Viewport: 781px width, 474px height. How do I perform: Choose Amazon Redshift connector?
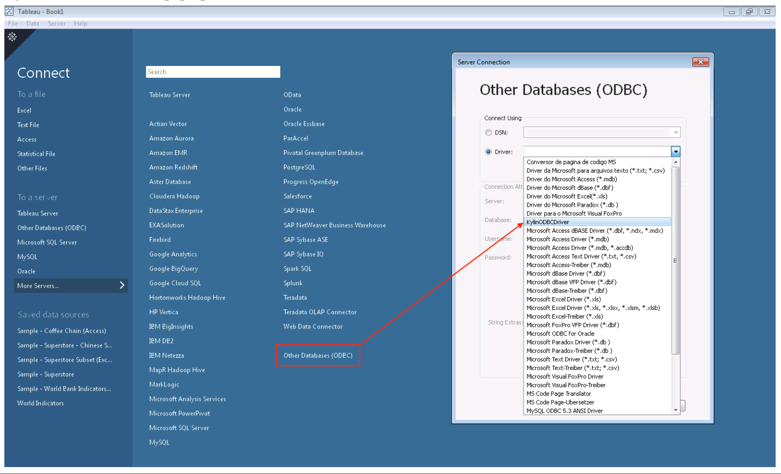tap(173, 167)
